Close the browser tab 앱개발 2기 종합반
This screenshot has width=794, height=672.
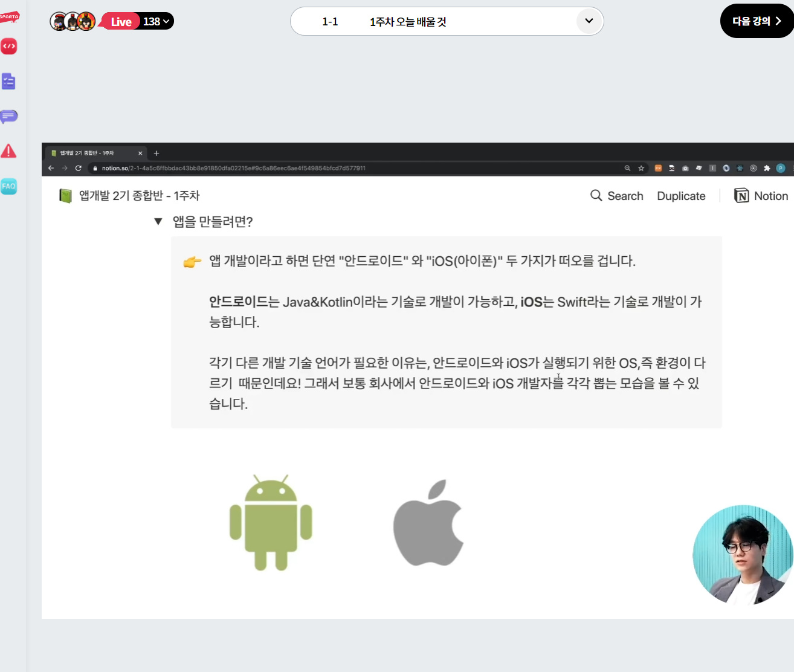(x=140, y=153)
